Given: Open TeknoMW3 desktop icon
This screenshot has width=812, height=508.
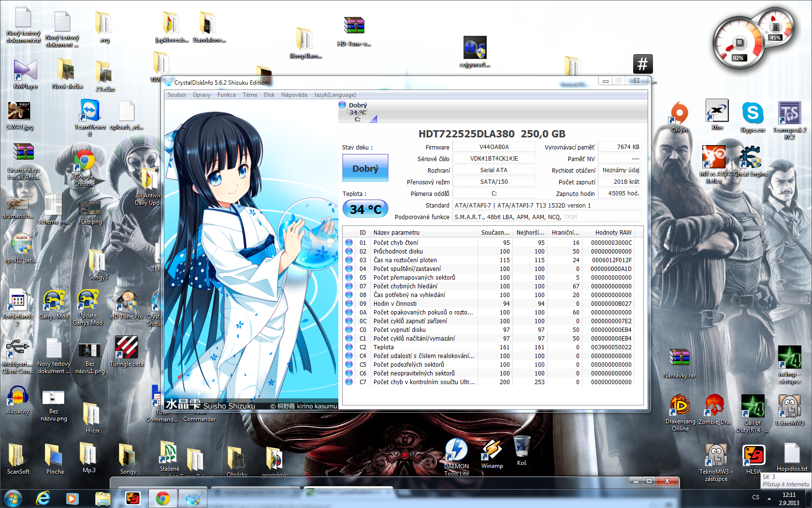Looking at the screenshot, I should coord(790,410).
